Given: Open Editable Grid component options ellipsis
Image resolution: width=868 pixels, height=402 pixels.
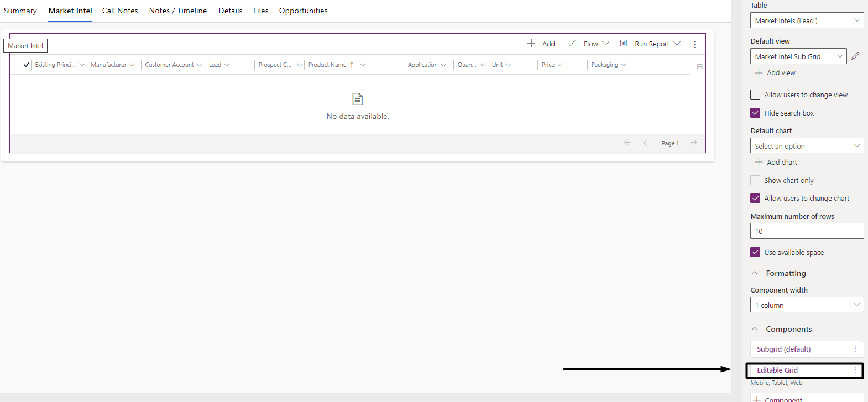Looking at the screenshot, I should [x=855, y=370].
